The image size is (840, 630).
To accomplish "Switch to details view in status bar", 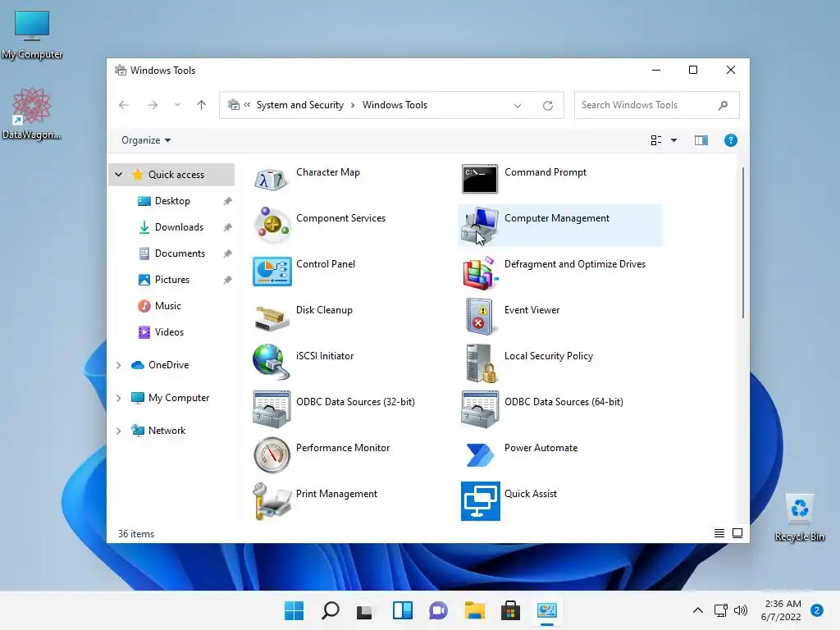I will coord(719,533).
